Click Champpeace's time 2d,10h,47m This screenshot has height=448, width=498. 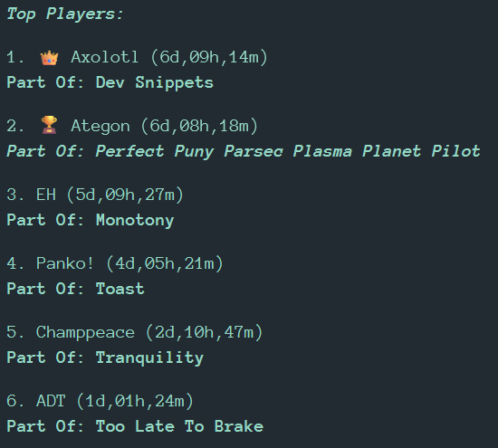pyautogui.click(x=205, y=333)
